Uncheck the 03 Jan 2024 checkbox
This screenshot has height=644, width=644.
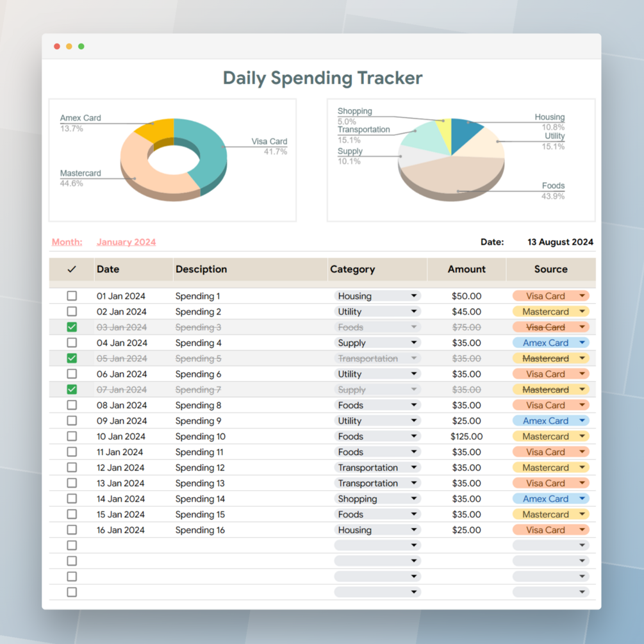(x=72, y=327)
